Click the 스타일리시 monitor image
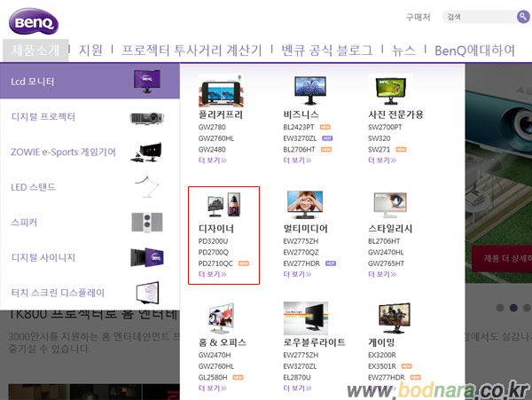 390,205
